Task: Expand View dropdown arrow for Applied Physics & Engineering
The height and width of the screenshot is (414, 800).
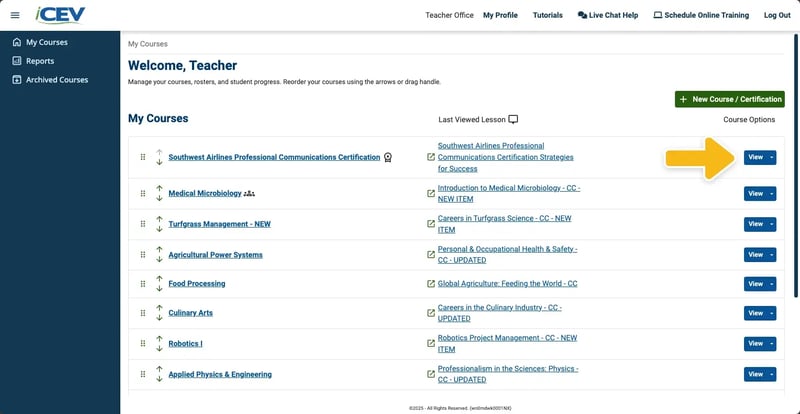Action: coord(771,374)
